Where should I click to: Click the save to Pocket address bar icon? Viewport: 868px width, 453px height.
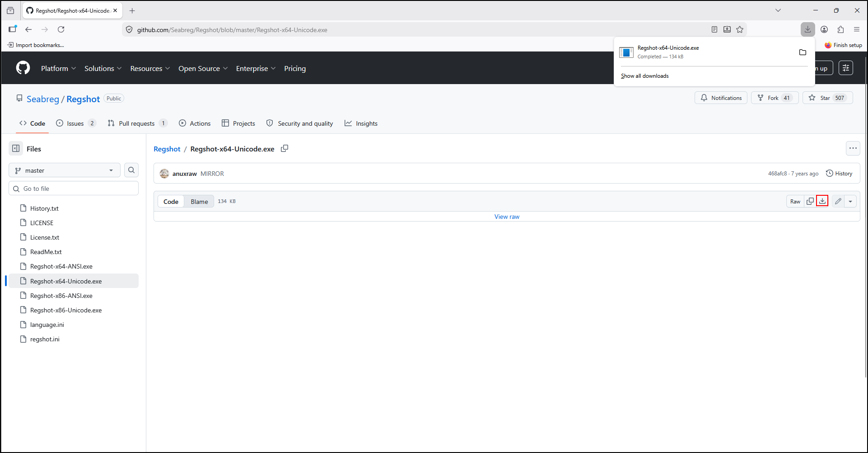(727, 29)
